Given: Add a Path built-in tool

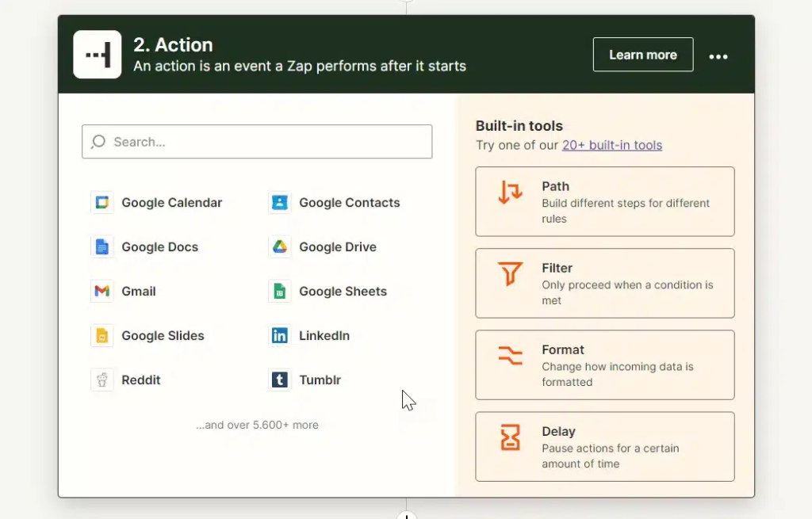Looking at the screenshot, I should pyautogui.click(x=604, y=201).
